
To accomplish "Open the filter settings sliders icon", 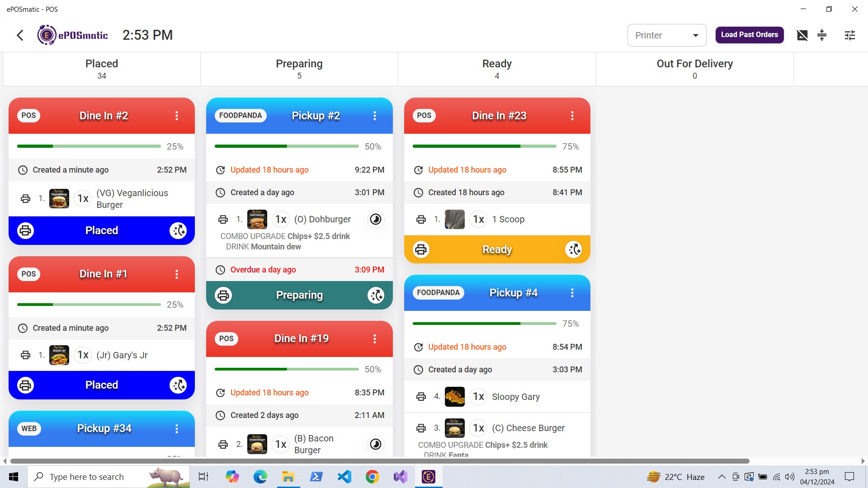I will [x=850, y=35].
